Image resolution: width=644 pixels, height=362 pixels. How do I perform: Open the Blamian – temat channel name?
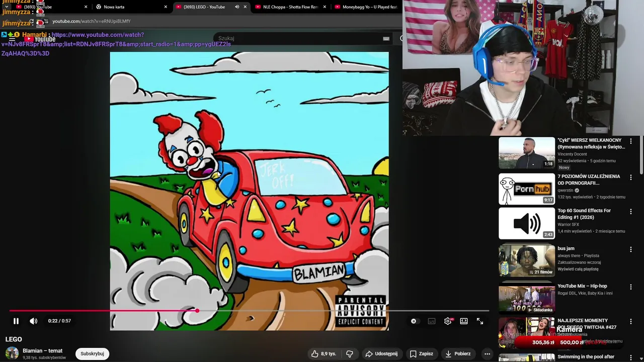coord(43,350)
